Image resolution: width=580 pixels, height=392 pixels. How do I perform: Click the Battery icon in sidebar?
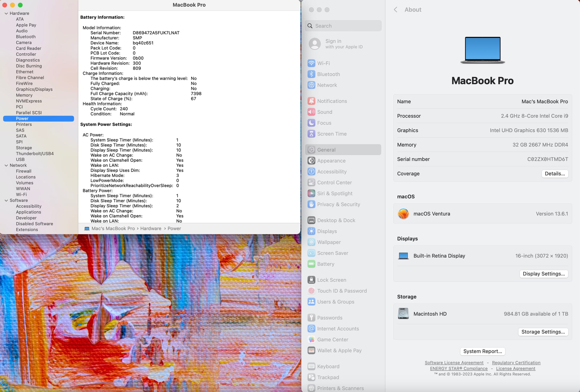(311, 264)
